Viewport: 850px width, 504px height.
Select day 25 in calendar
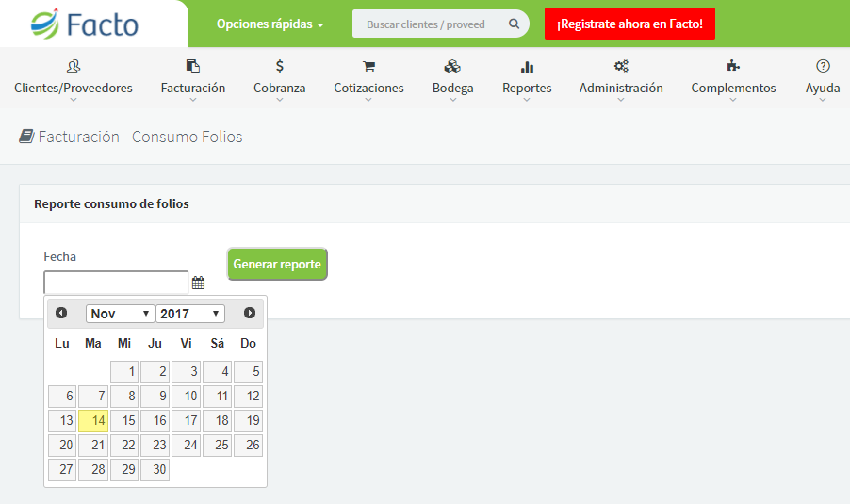click(x=217, y=445)
